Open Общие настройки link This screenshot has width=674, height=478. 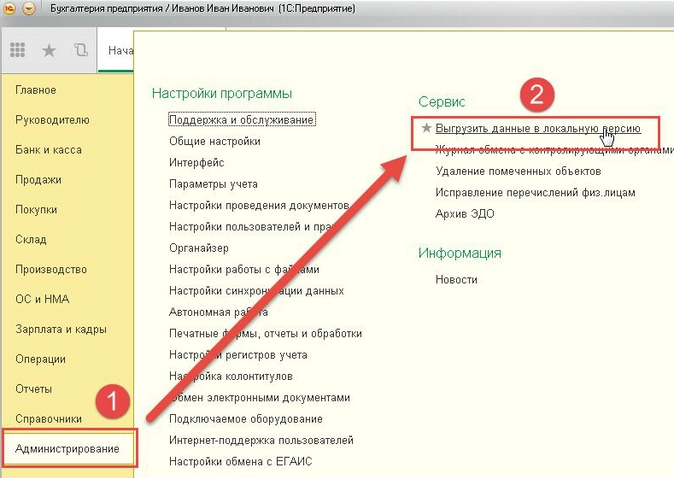(215, 141)
